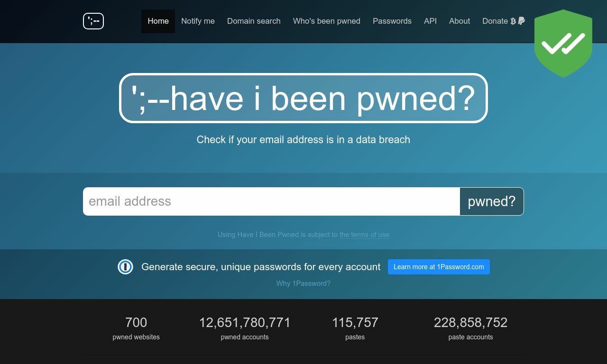Screen dimensions: 607x364
Task: Click the Bitcoin icon beside Donate
Action: pyautogui.click(x=513, y=21)
